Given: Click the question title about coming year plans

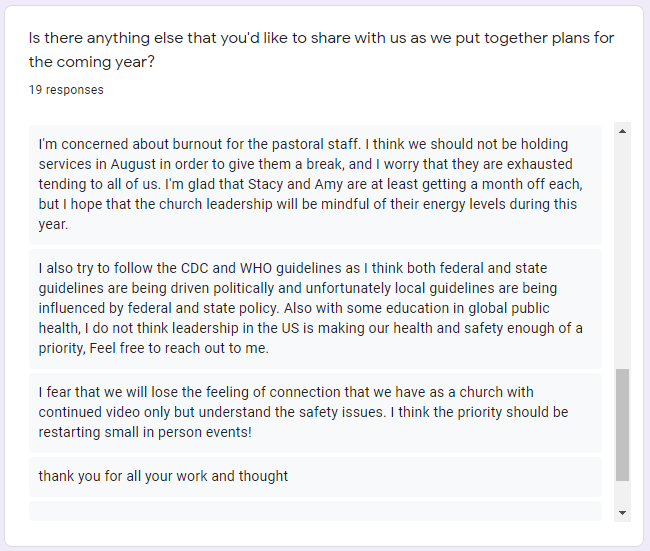Looking at the screenshot, I should tap(321, 50).
